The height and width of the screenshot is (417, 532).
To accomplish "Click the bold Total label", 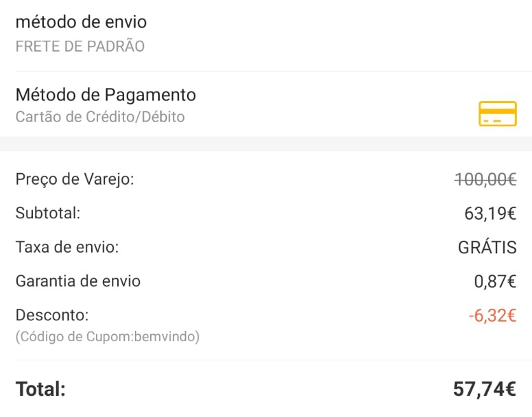I will 40,389.
